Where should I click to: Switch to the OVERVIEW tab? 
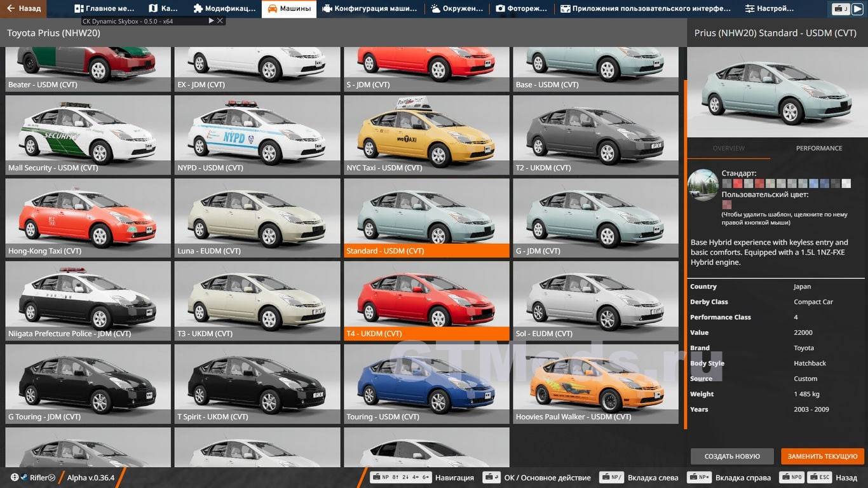[x=729, y=148]
